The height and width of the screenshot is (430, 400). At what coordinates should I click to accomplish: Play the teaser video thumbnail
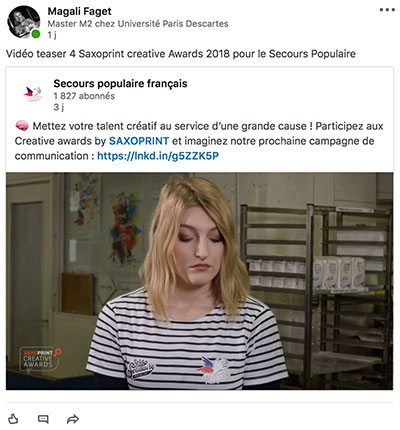coord(199,281)
